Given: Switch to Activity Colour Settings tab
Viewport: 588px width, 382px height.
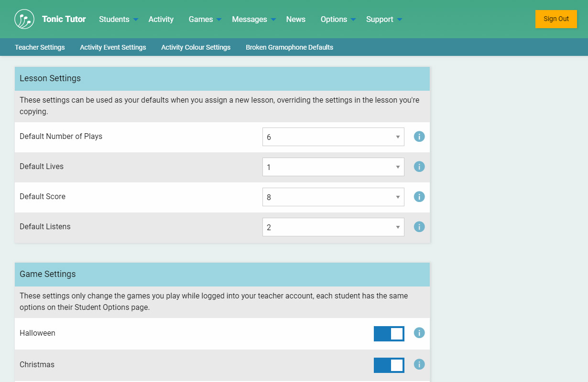Looking at the screenshot, I should click(196, 47).
